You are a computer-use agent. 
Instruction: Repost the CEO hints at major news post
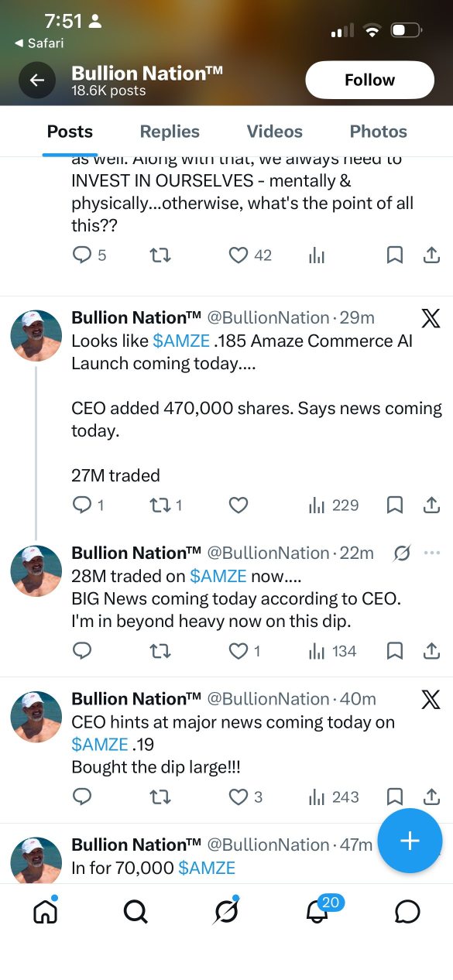[x=160, y=797]
